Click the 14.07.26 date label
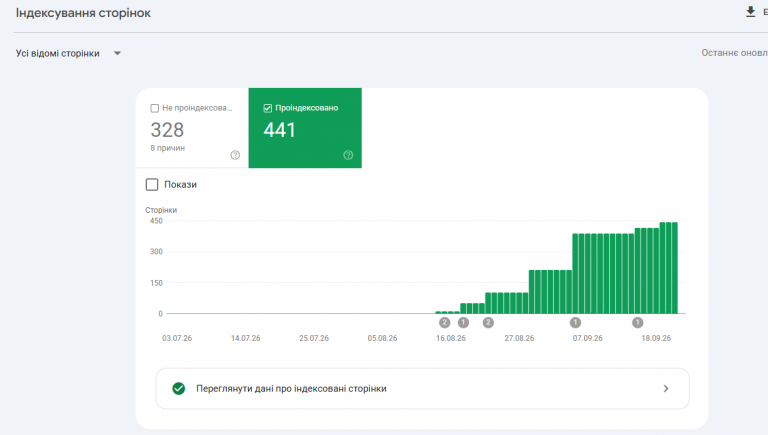Image resolution: width=768 pixels, height=435 pixels. (x=245, y=338)
